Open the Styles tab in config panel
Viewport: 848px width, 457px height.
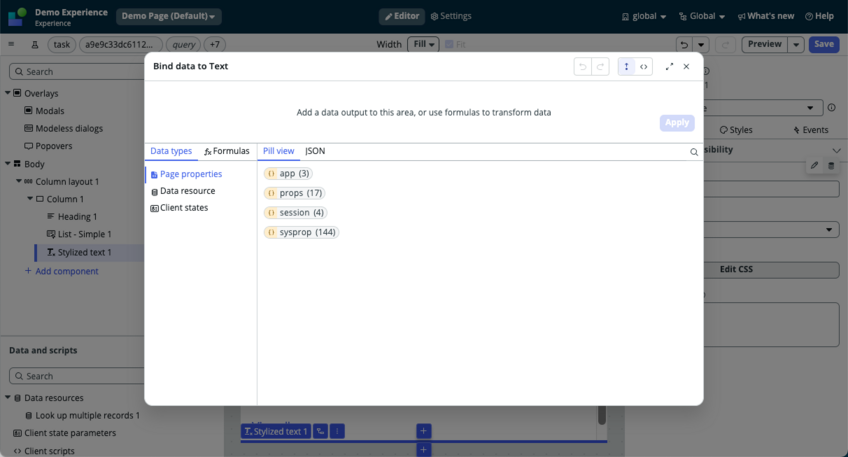coord(736,130)
